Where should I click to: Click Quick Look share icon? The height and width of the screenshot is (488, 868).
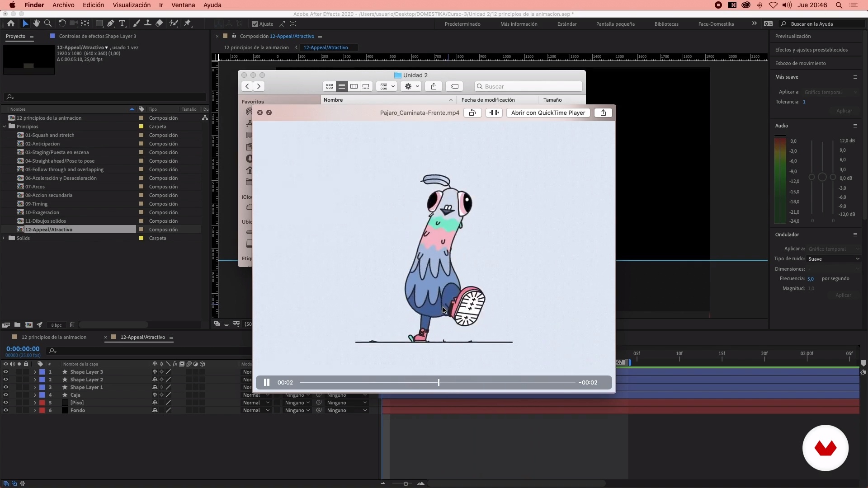(603, 113)
